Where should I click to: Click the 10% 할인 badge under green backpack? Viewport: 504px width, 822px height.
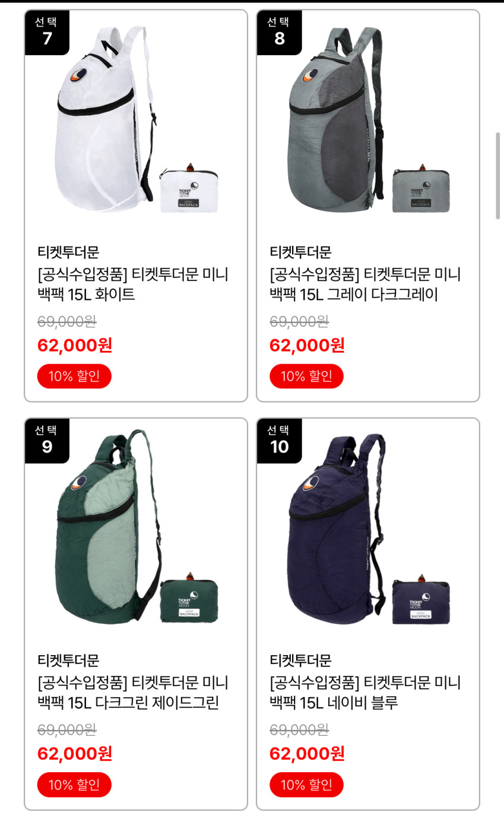tap(74, 785)
